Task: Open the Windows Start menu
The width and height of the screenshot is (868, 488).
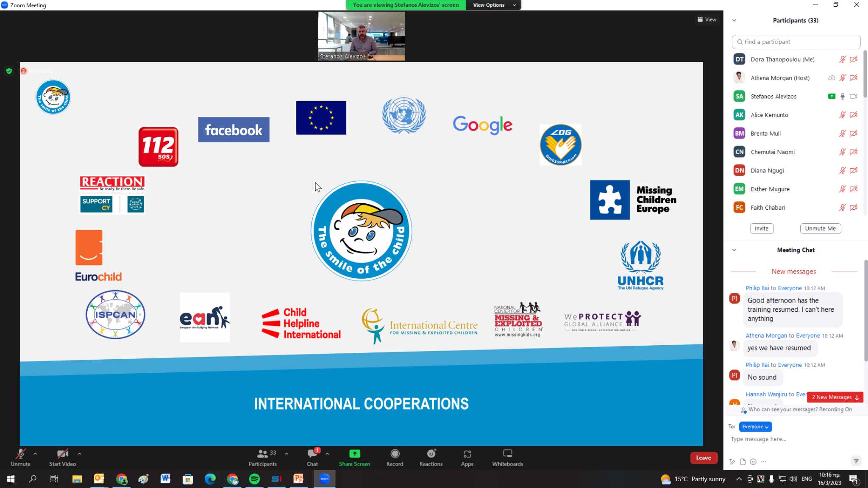Action: 11,479
